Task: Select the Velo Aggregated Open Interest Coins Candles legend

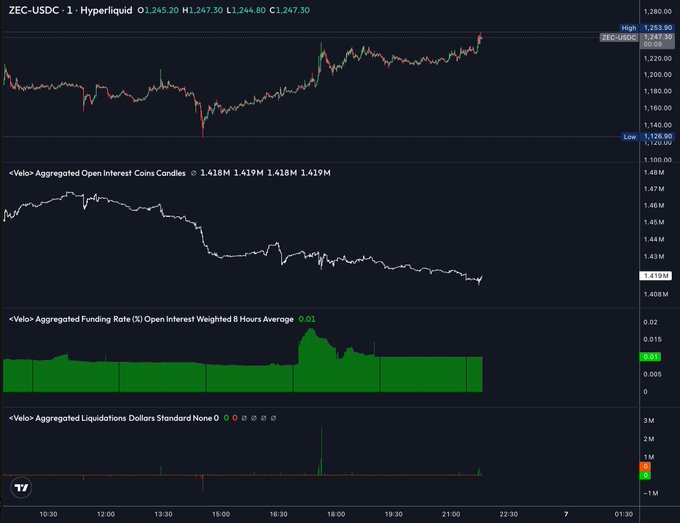Action: tap(97, 173)
